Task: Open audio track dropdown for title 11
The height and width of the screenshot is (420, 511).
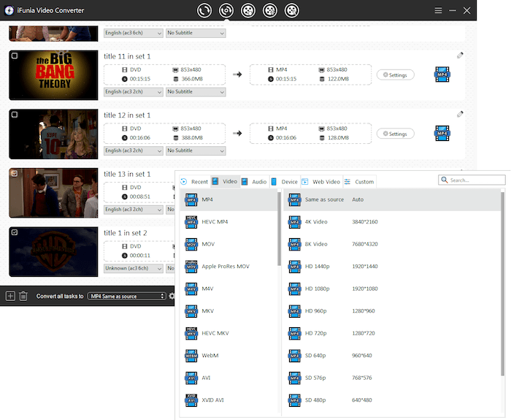Action: (x=134, y=92)
